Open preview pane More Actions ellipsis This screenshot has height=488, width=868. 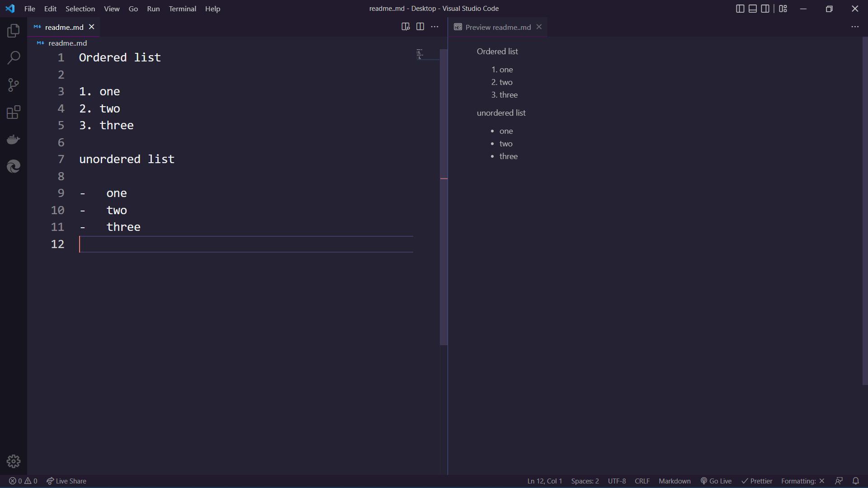coord(855,27)
